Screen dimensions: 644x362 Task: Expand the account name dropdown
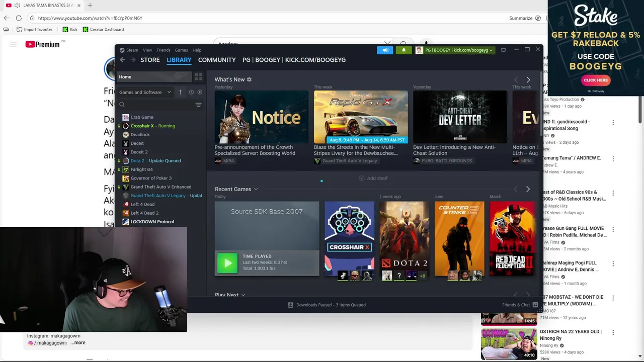point(491,50)
